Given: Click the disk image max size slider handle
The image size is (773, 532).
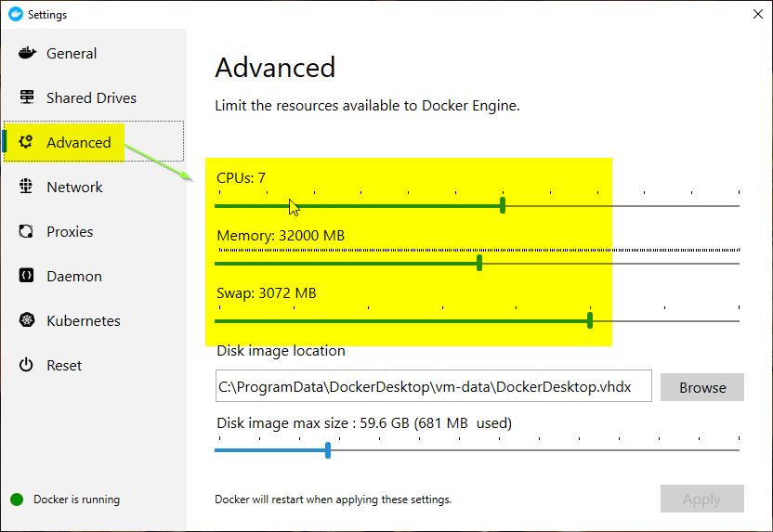Looking at the screenshot, I should [x=328, y=450].
